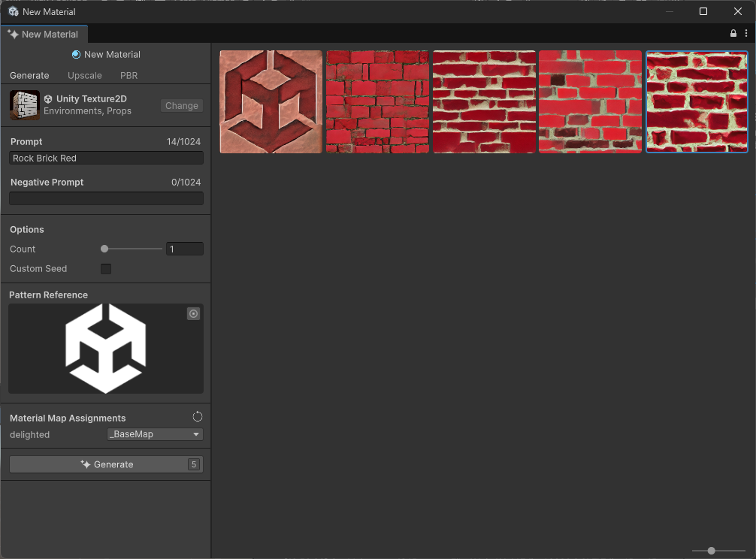Click the sparkle icon on New Material tab
This screenshot has width=756, height=559.
tap(13, 35)
